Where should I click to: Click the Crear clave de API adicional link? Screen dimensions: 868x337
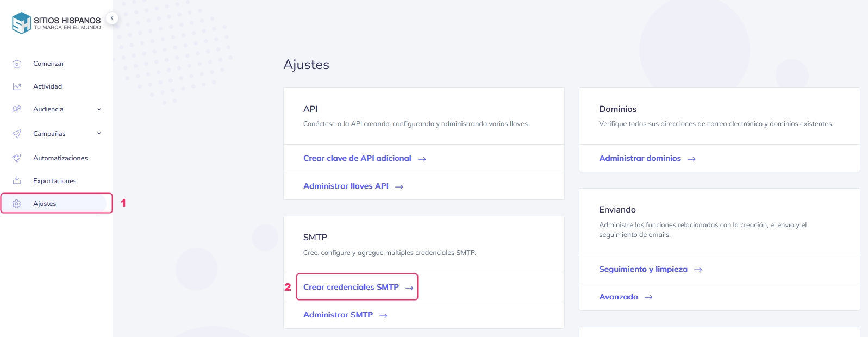(357, 158)
